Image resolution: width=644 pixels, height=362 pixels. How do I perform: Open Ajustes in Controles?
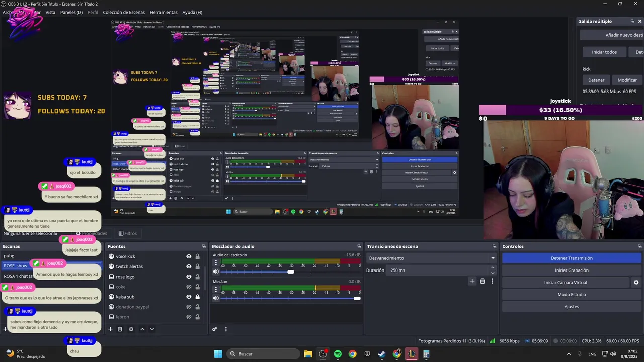point(572,307)
